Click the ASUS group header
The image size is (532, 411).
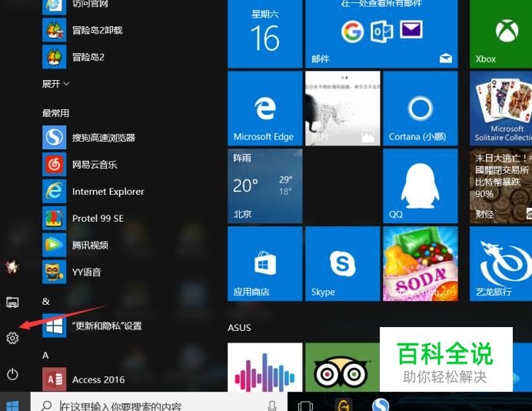240,328
